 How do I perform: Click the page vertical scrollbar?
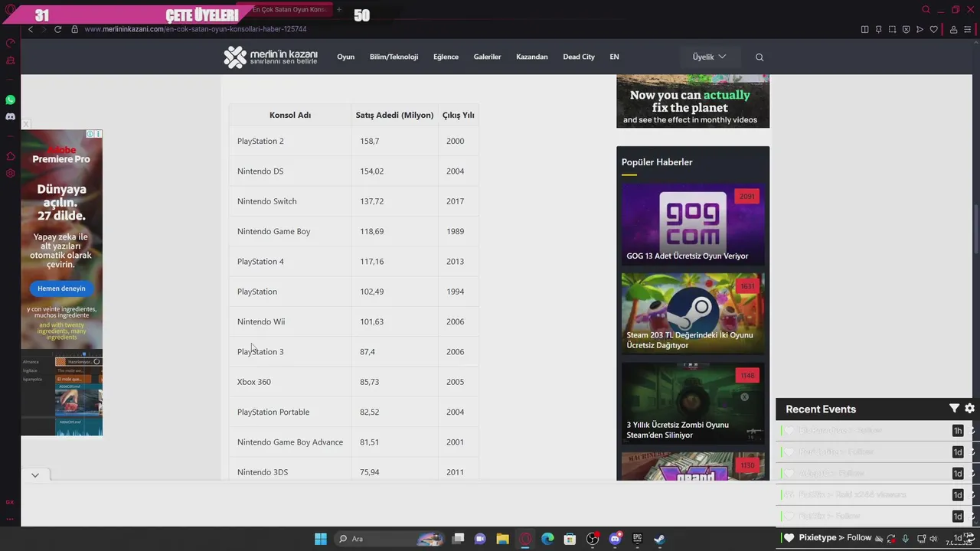click(x=976, y=230)
